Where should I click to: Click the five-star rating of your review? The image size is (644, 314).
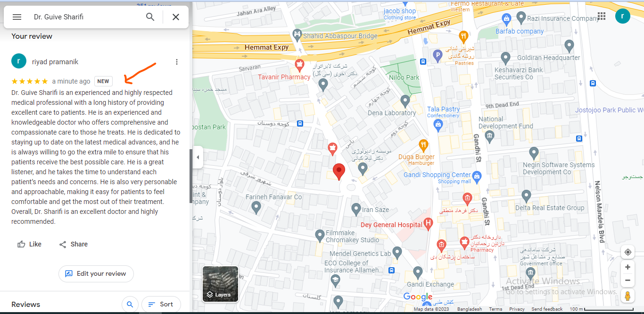pyautogui.click(x=30, y=81)
